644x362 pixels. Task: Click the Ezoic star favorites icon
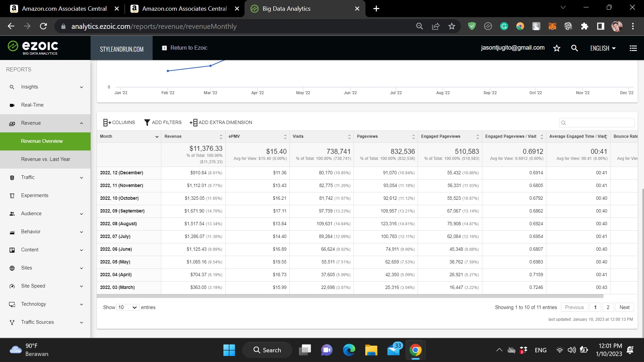coord(557,48)
